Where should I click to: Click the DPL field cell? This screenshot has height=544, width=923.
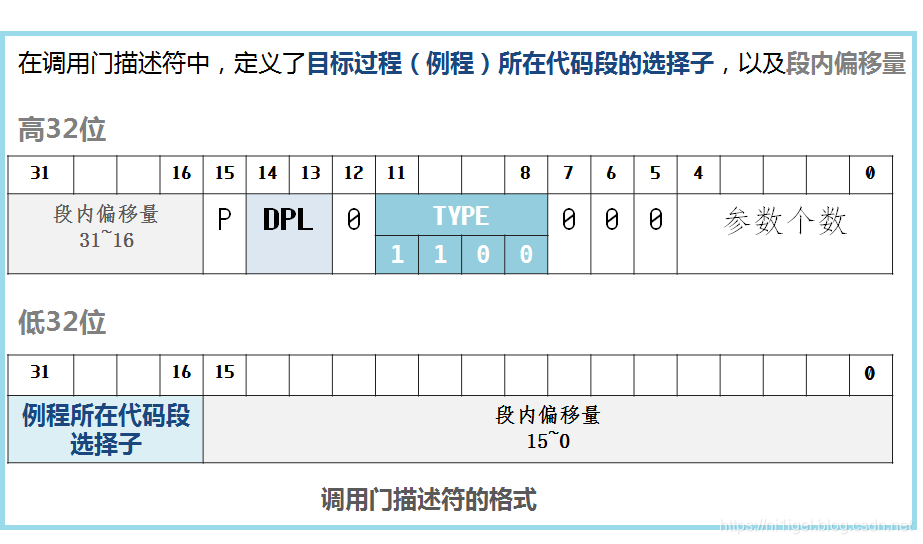click(x=289, y=234)
